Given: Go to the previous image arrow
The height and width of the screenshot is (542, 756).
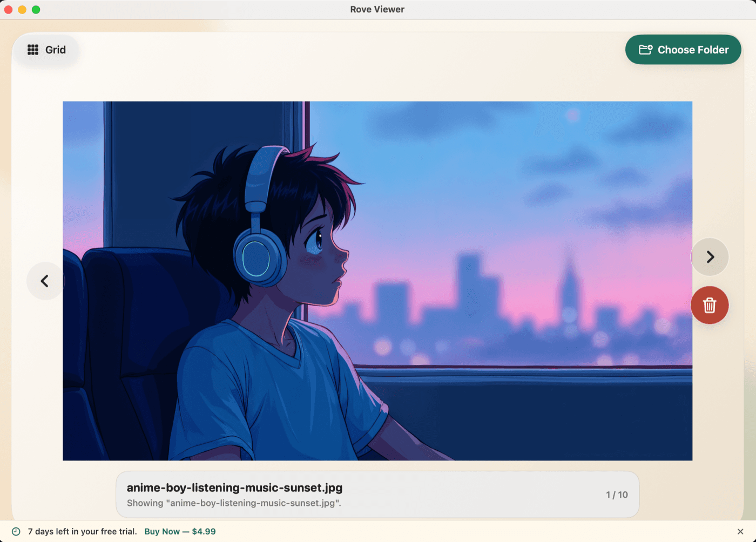Looking at the screenshot, I should pyautogui.click(x=45, y=281).
